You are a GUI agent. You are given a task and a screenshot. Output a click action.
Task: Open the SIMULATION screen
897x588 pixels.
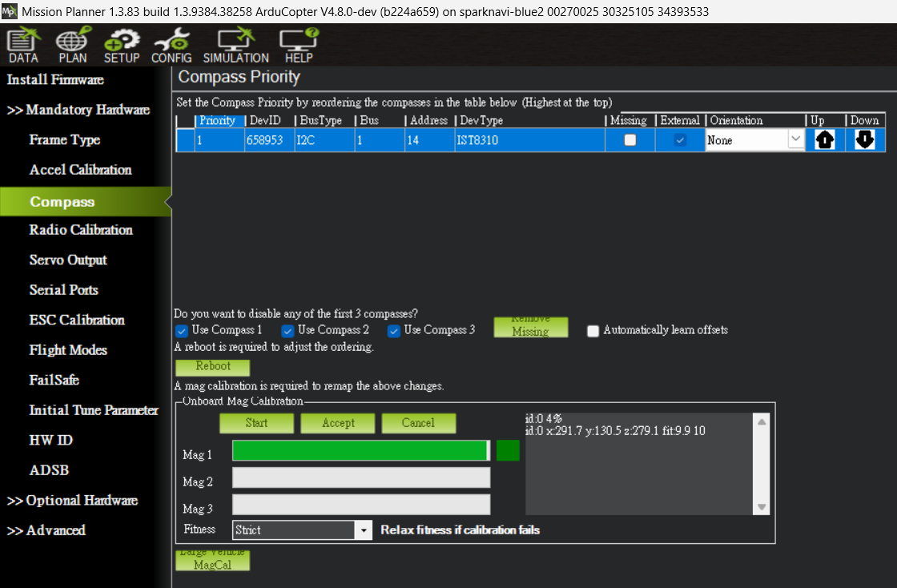tap(235, 45)
